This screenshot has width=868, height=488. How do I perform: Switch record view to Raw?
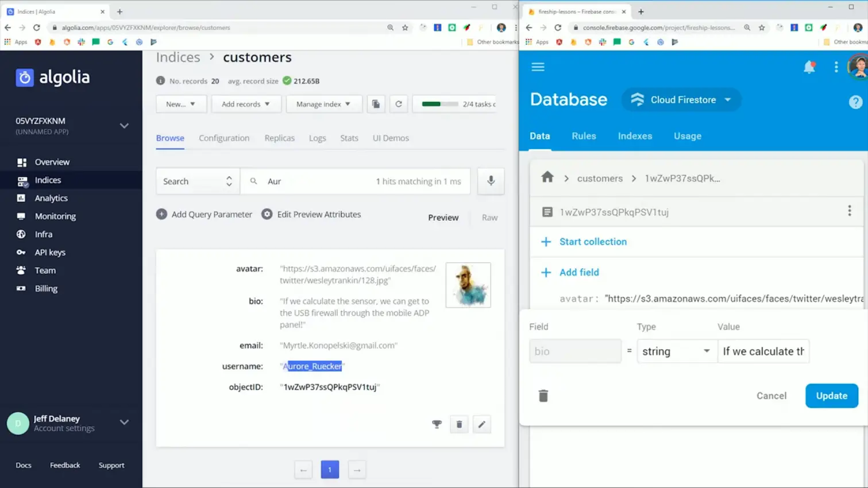click(x=489, y=218)
